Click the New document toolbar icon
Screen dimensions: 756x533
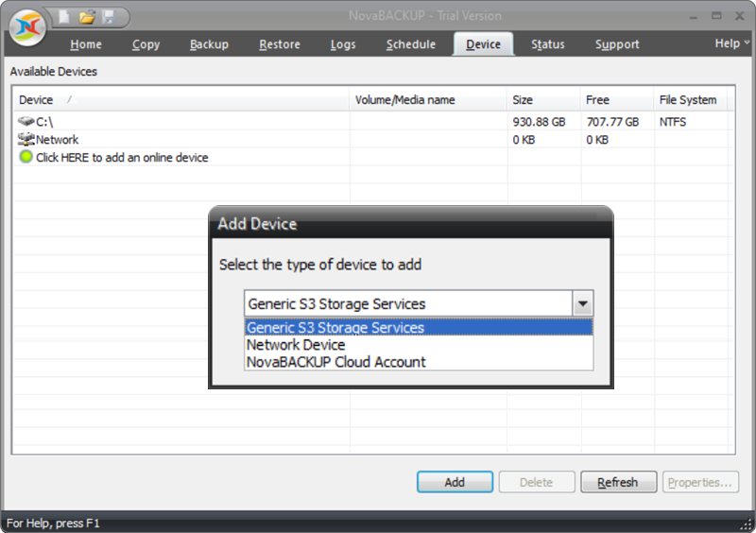64,17
